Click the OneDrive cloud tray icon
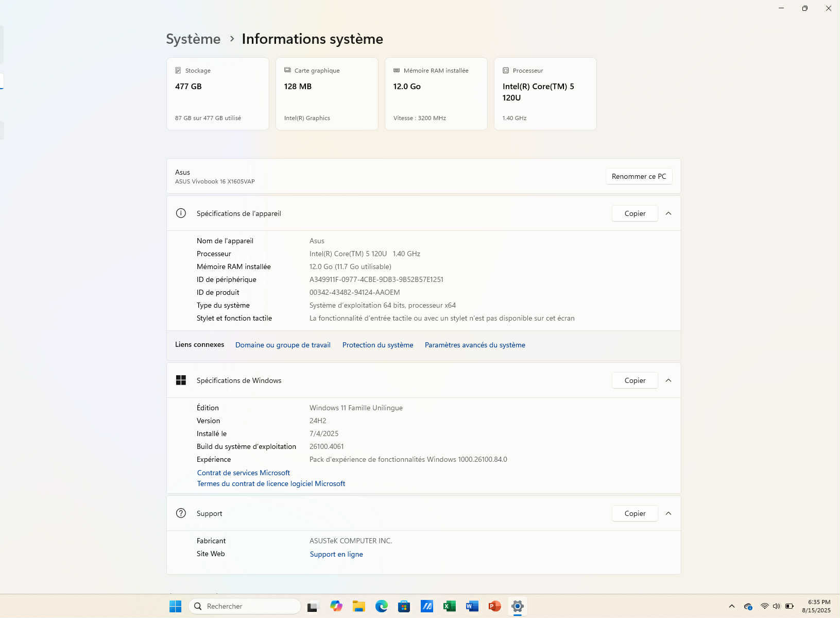 (x=748, y=606)
